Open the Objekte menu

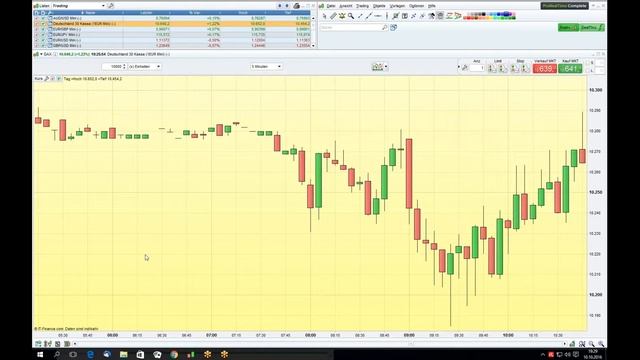pos(379,6)
